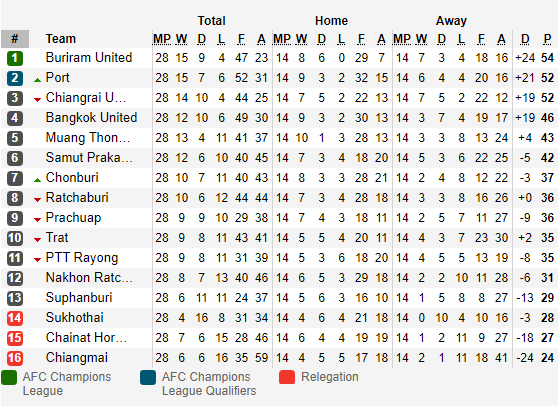This screenshot has width=559, height=407.
Task: Select the Home section heading
Action: coord(331,21)
